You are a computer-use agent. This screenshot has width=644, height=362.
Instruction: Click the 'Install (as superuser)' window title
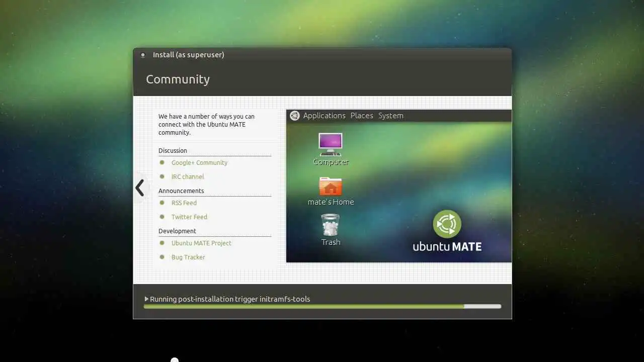[189, 55]
